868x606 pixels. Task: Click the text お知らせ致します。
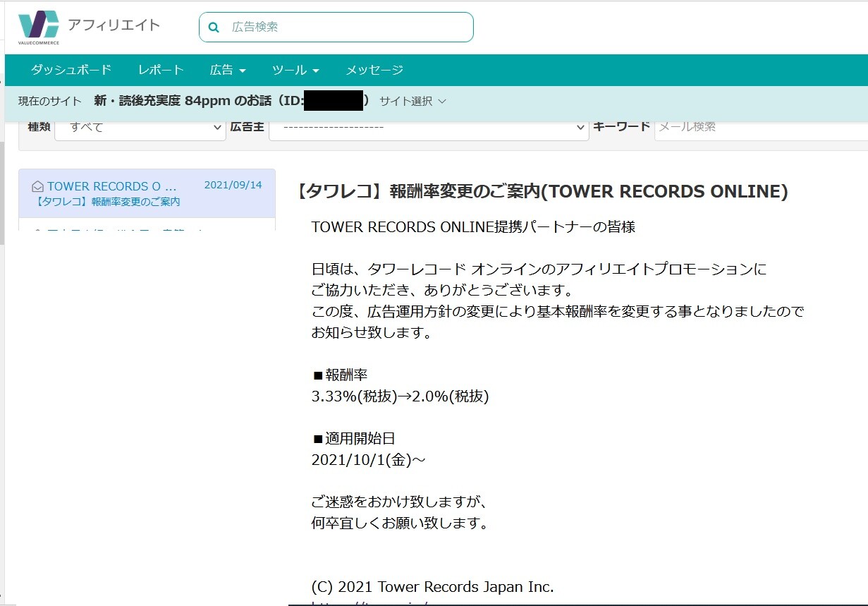tap(371, 332)
